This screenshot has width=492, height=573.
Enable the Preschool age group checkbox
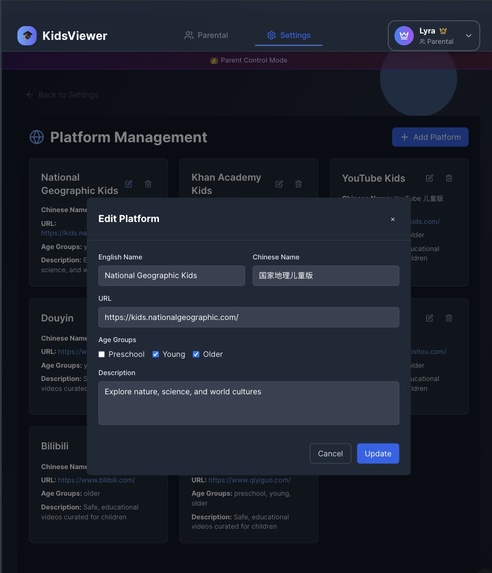click(102, 354)
